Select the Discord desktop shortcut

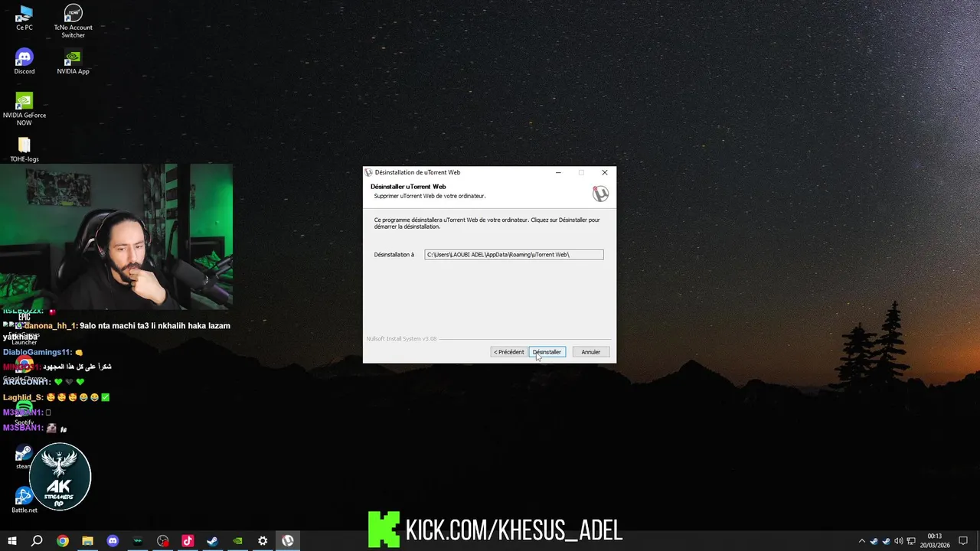24,62
